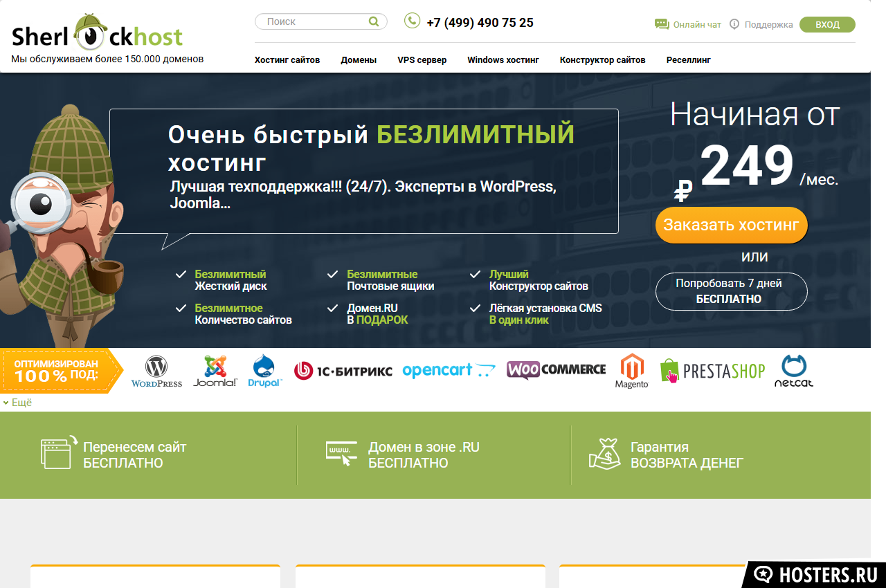Click the green phone icon

tap(412, 21)
